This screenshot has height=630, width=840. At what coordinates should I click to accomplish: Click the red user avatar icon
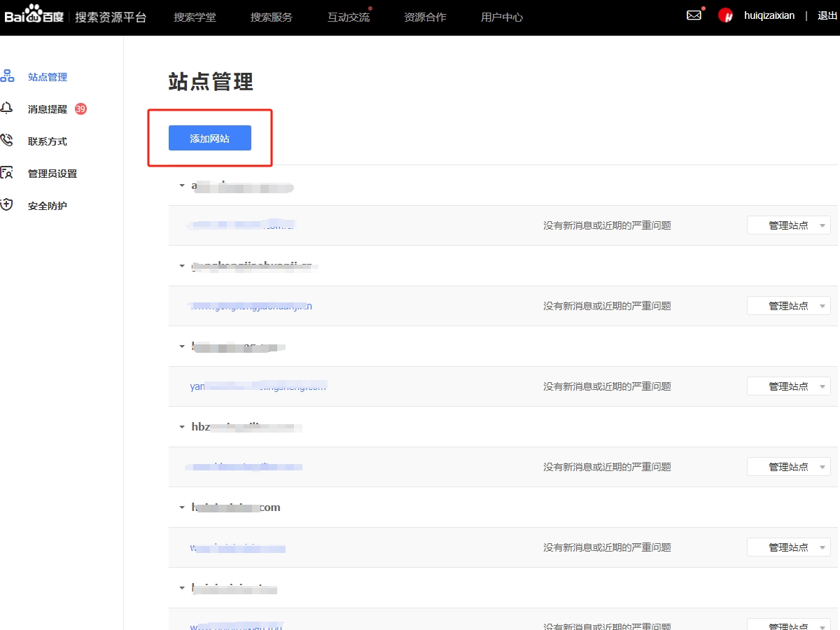pos(725,15)
